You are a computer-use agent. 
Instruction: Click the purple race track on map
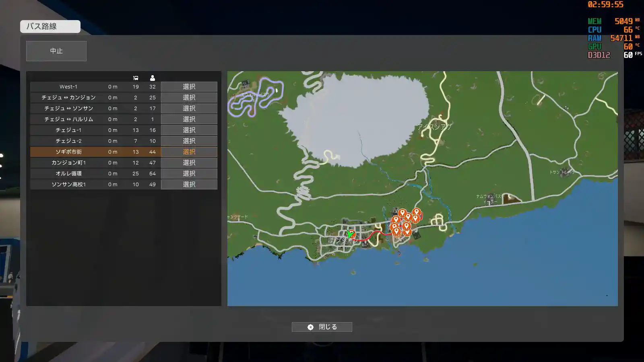coord(258,97)
